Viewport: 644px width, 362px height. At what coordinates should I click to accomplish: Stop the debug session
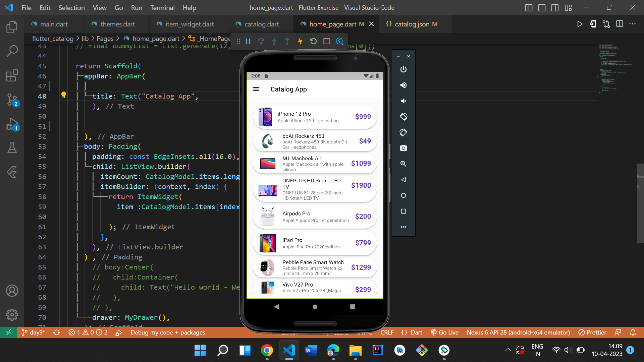pos(326,41)
